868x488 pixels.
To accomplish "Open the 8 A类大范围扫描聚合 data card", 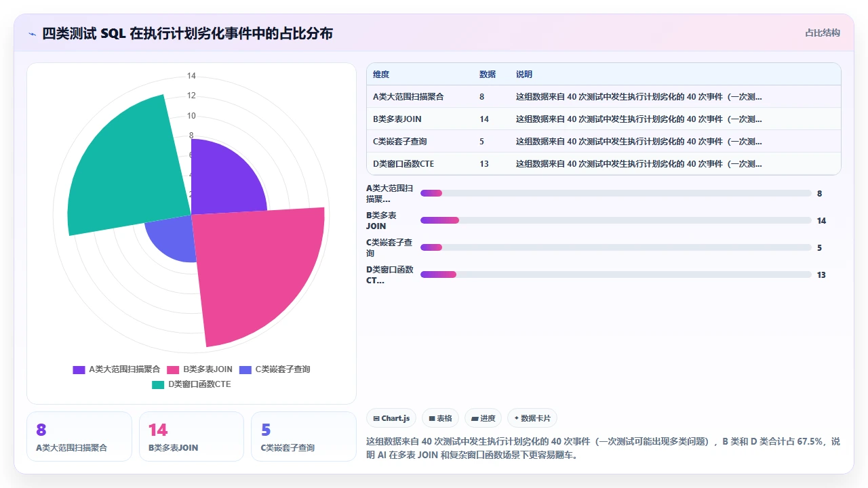I will (x=79, y=436).
